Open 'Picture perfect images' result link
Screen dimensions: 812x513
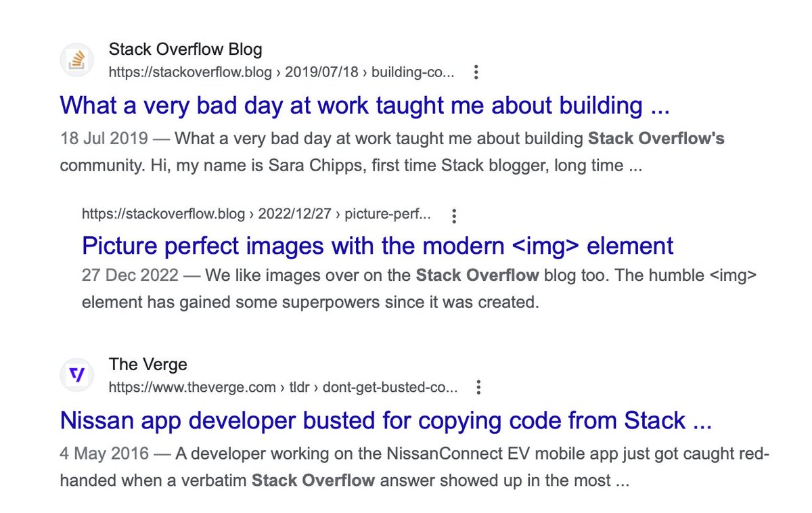pos(378,246)
